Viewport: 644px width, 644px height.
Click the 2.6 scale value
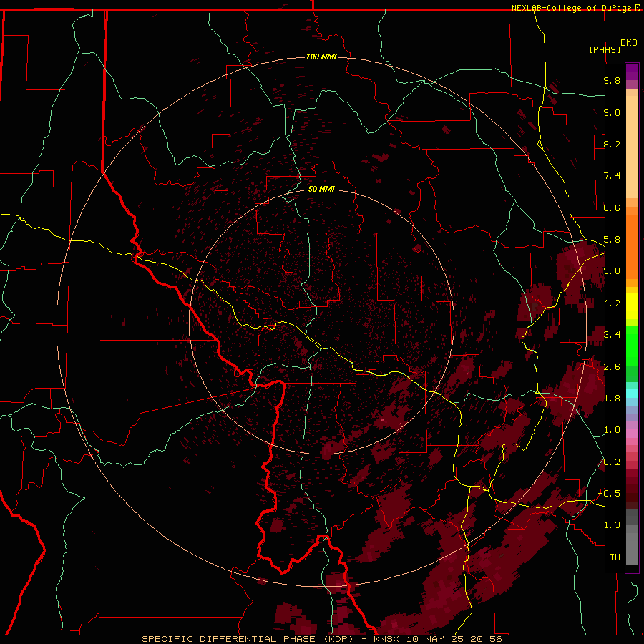tap(612, 367)
